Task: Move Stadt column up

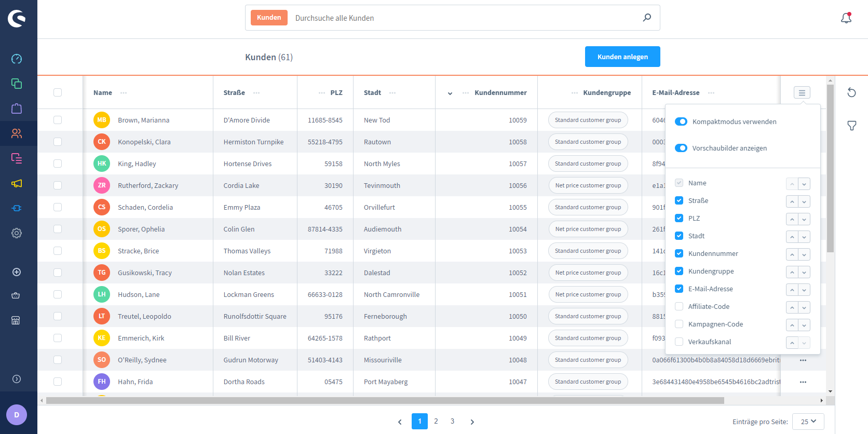Action: (x=792, y=237)
